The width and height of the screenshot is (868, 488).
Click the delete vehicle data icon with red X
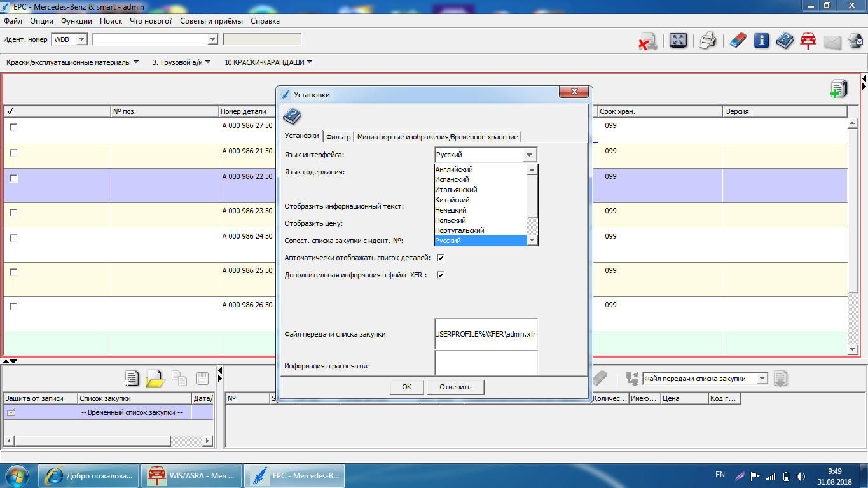point(648,41)
